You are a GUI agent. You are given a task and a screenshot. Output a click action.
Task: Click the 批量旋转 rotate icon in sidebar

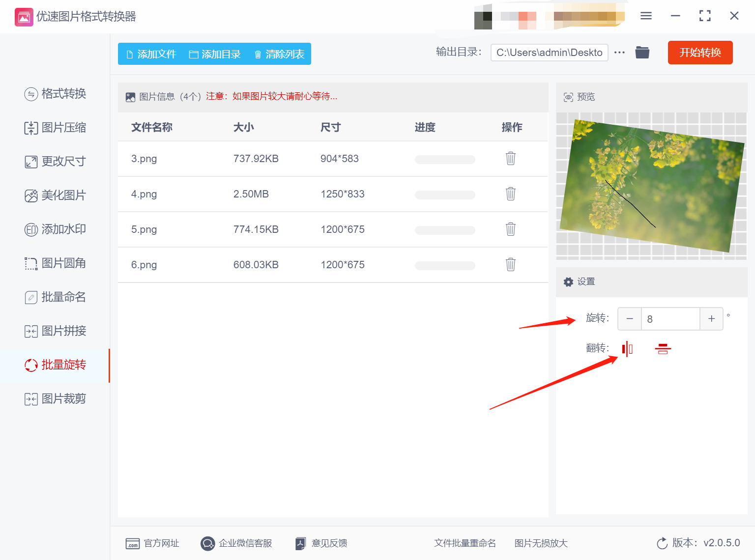point(31,365)
